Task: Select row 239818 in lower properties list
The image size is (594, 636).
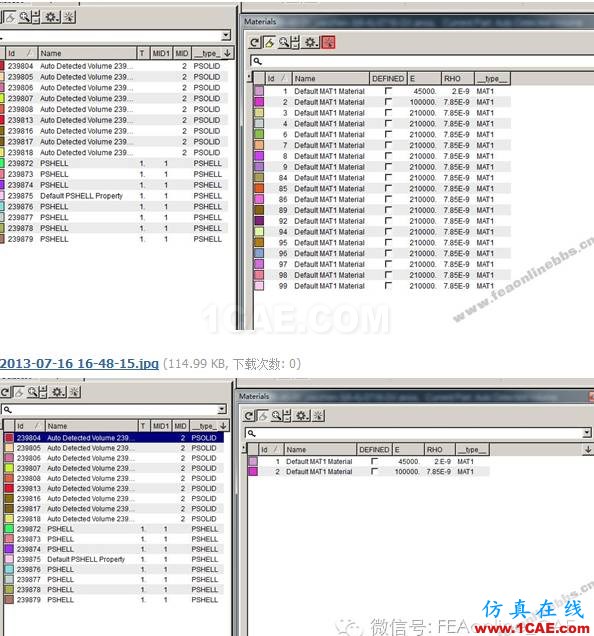Action: [114, 518]
